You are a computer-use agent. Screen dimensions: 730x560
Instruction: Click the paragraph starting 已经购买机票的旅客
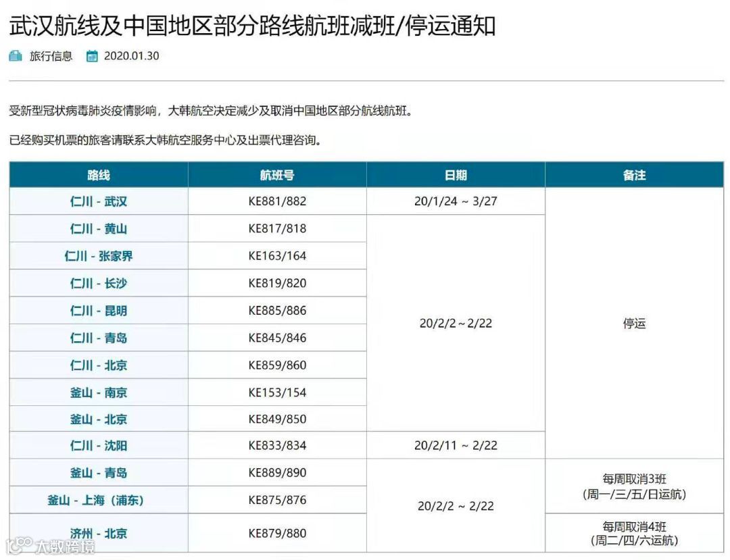point(166,140)
